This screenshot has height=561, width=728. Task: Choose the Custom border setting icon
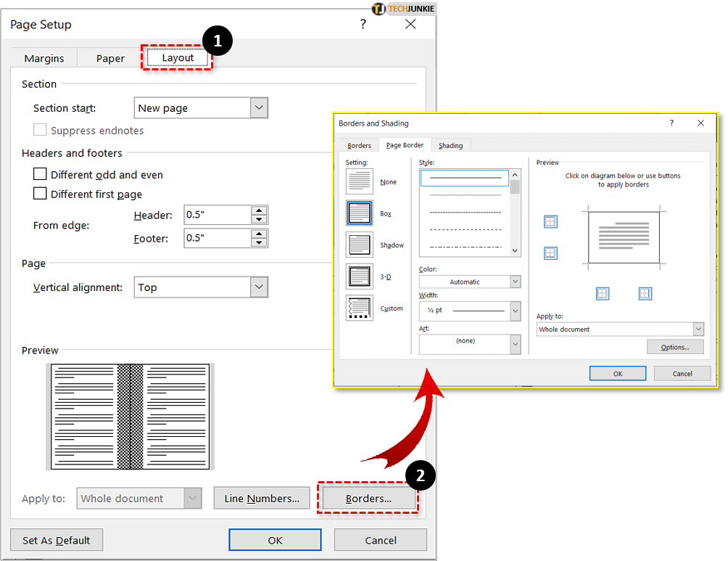coord(360,308)
